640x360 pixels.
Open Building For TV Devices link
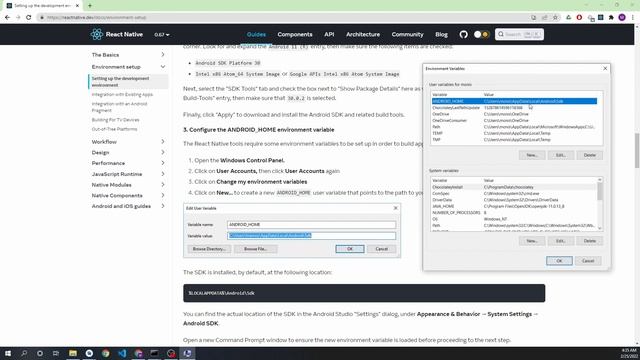click(x=116, y=120)
